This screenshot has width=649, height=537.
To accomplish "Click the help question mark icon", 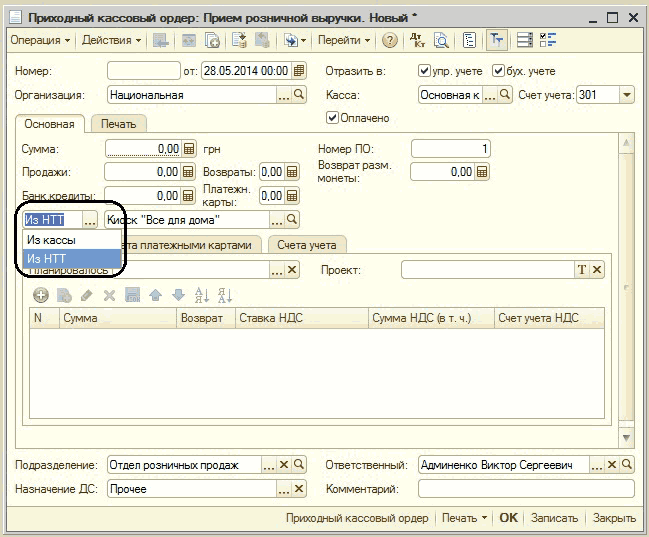I will click(390, 40).
